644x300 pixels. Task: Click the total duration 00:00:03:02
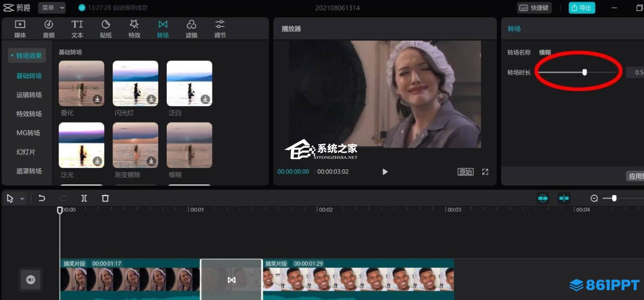click(x=333, y=172)
